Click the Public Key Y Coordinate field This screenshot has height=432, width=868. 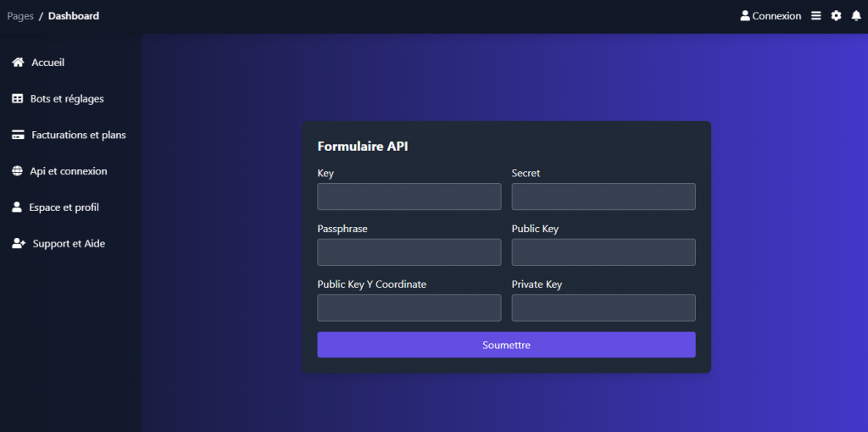(409, 307)
